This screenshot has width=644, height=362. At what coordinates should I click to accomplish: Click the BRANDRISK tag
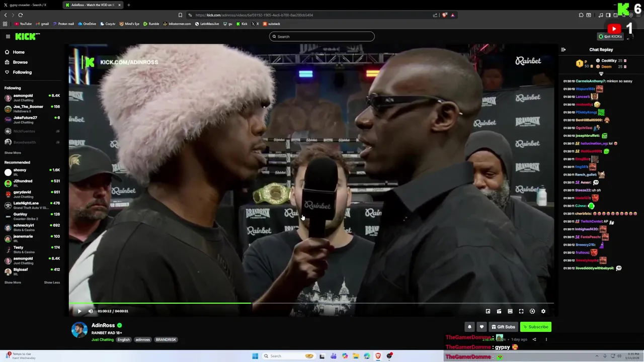[166, 340]
